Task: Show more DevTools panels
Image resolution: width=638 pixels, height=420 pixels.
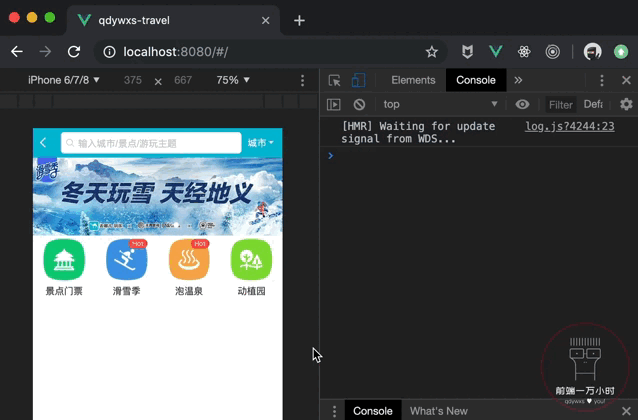Action: pyautogui.click(x=518, y=80)
